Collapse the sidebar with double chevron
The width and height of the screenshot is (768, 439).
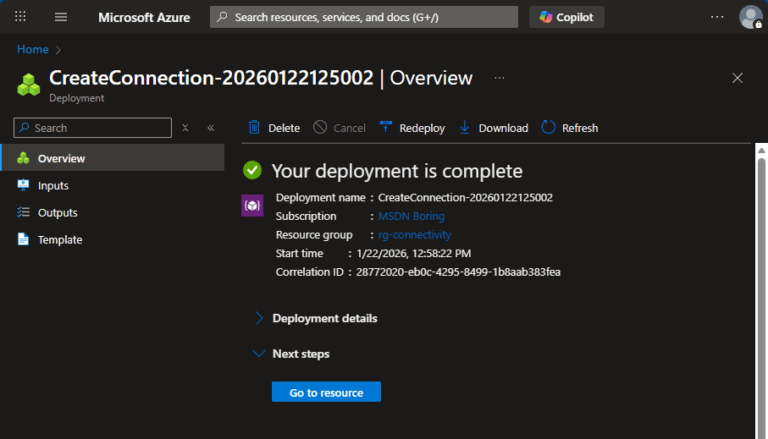211,128
